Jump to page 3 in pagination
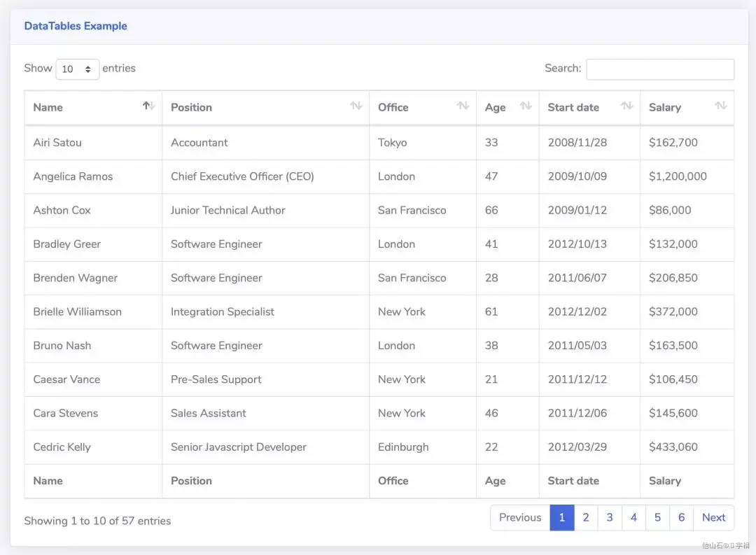This screenshot has width=756, height=555. pyautogui.click(x=610, y=518)
